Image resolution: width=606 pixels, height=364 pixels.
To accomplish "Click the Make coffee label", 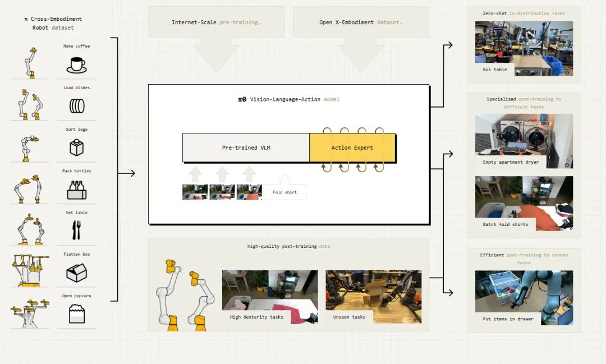I will [76, 46].
